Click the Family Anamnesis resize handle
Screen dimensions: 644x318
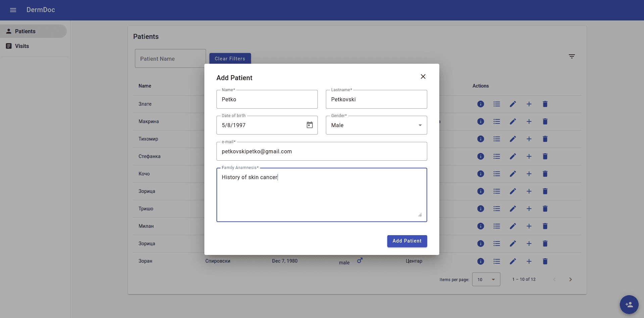pos(420,215)
